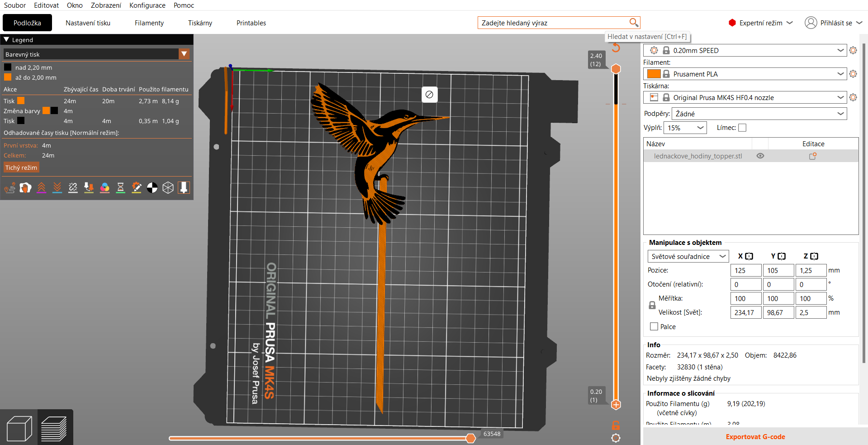Screen dimensions: 868x445
Task: Collapse the Legend panel
Action: [6, 40]
